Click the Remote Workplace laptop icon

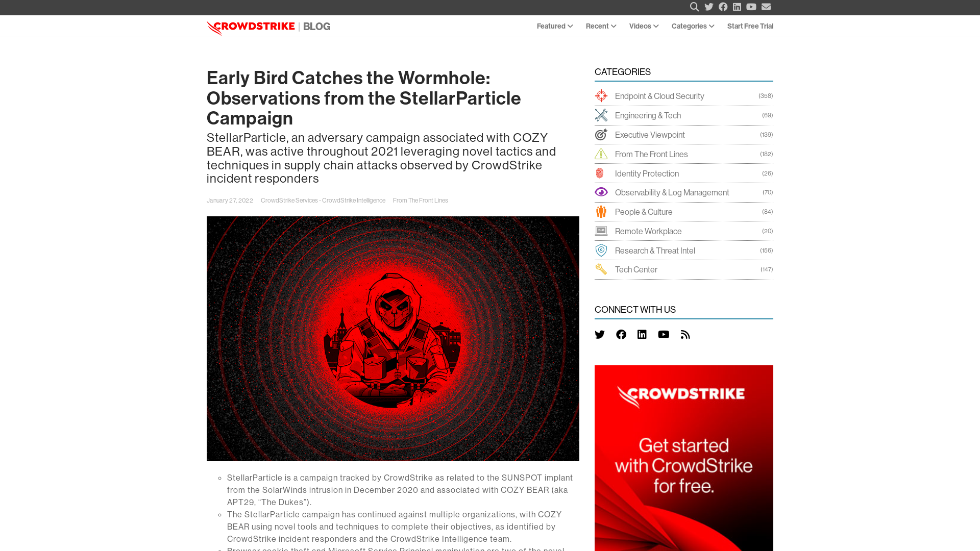coord(601,231)
